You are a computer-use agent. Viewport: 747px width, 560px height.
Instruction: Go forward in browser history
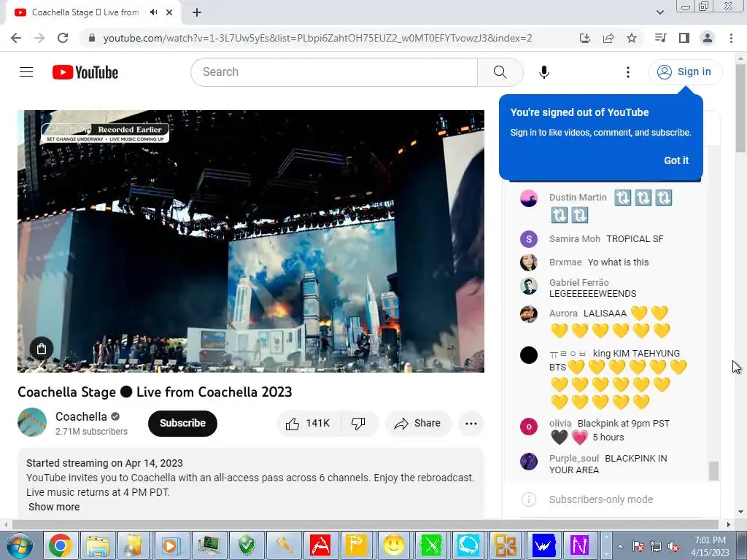point(39,38)
